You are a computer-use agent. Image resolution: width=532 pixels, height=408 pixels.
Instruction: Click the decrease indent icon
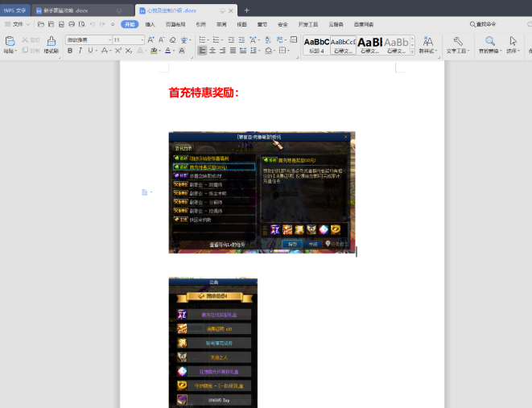point(231,40)
